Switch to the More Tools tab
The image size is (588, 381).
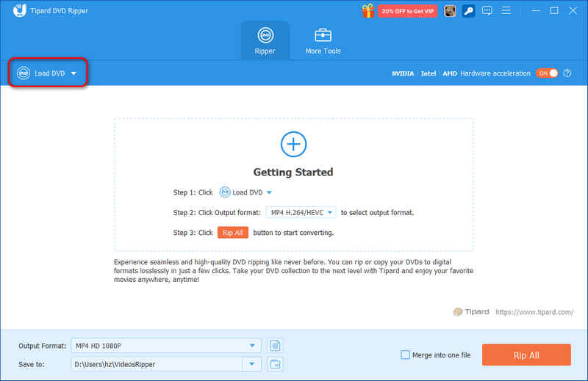tap(323, 41)
